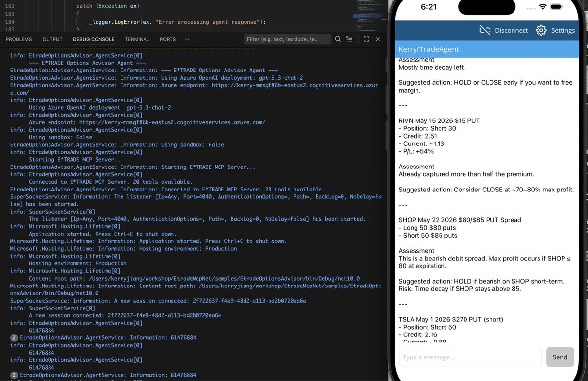Tap "- Long 50 $80 puts" line
Screen dimensions: 588x381
pos(427,228)
